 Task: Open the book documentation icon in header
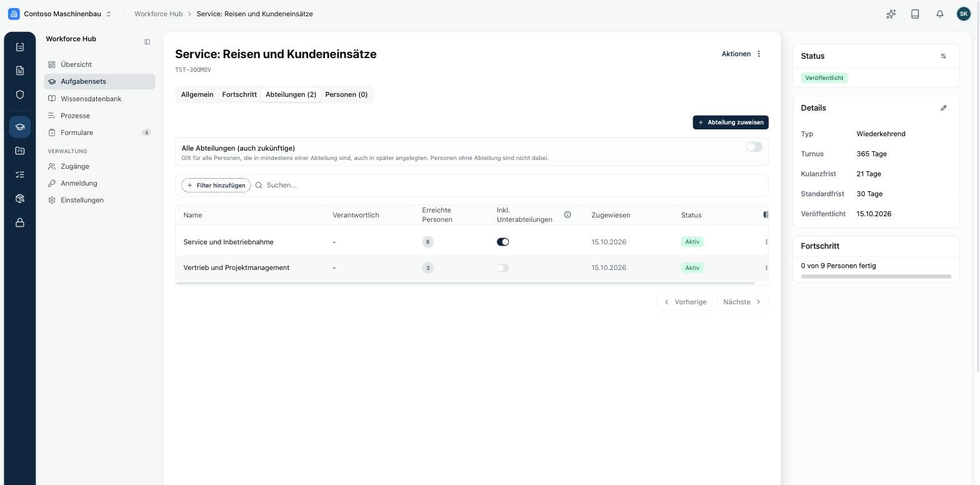pos(915,14)
